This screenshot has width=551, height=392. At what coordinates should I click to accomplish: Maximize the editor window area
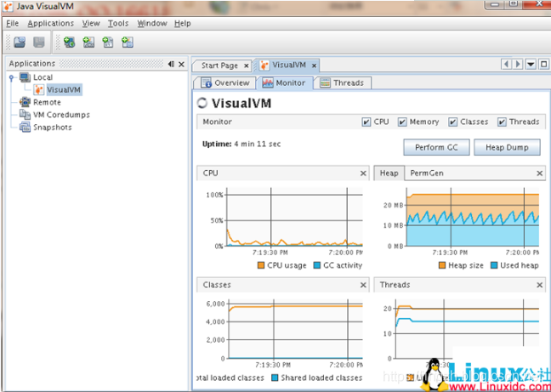[x=543, y=65]
